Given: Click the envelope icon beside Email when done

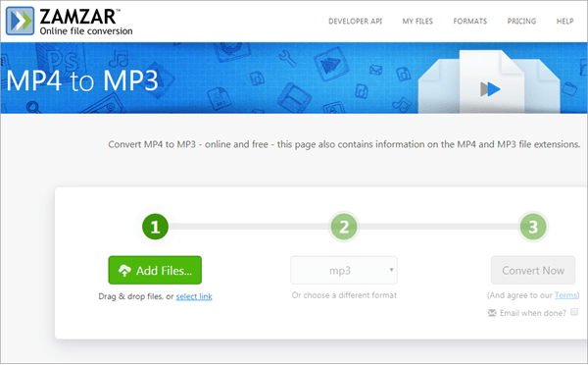Looking at the screenshot, I should (x=492, y=313).
